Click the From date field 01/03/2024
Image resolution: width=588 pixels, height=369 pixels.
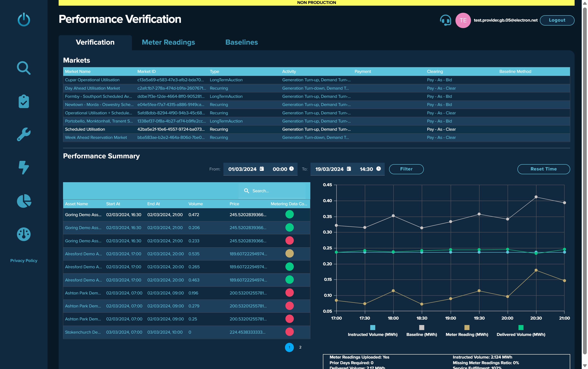point(242,169)
